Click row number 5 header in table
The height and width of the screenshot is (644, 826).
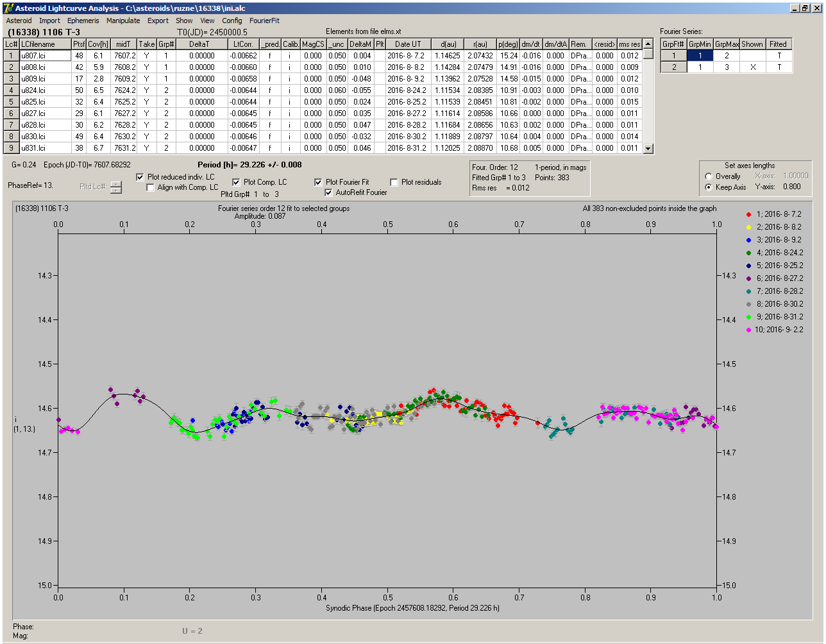(12, 102)
